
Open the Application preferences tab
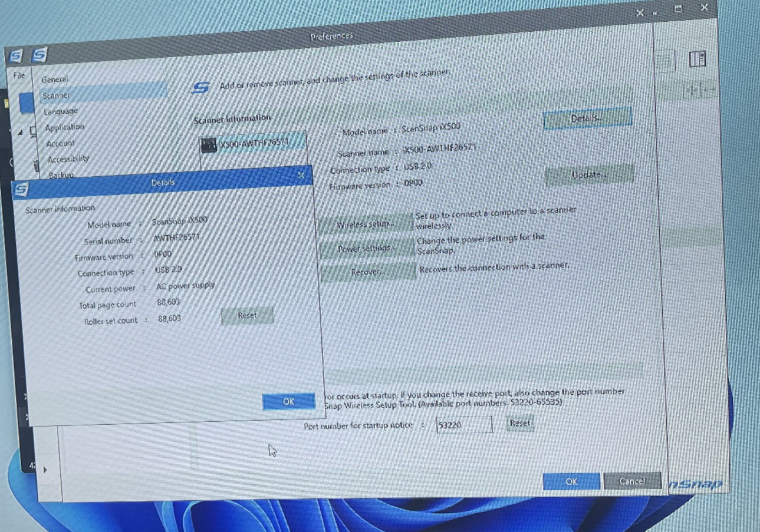point(65,127)
